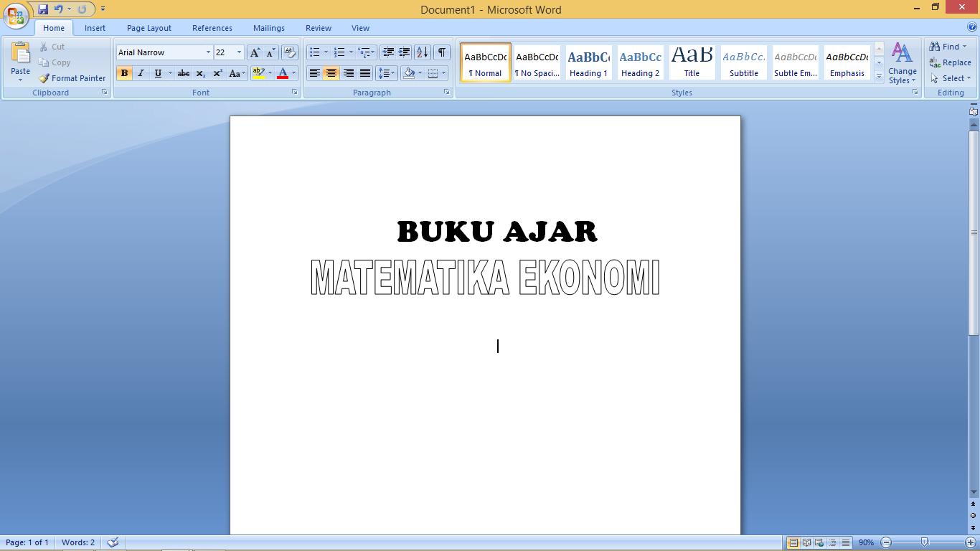Switch to Draft view

846,542
